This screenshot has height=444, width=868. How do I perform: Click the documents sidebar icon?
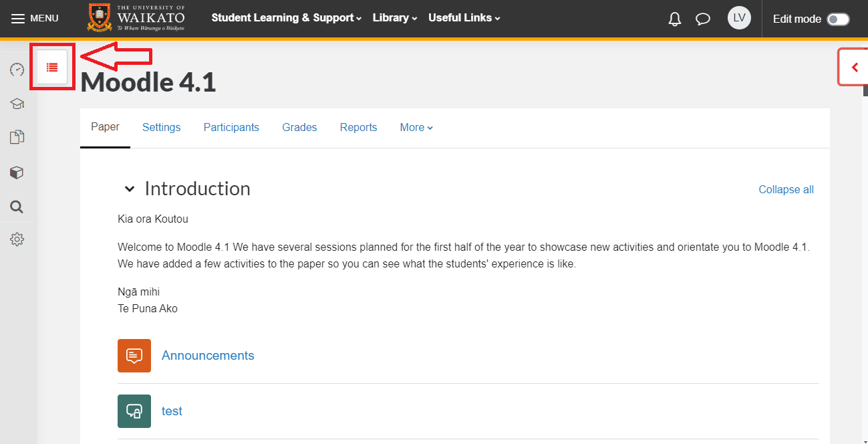pyautogui.click(x=17, y=138)
